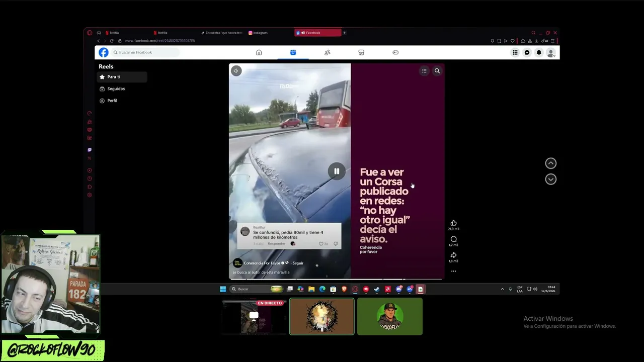Screen dimensions: 644x362
Task: Pause the playing reel
Action: 337,171
